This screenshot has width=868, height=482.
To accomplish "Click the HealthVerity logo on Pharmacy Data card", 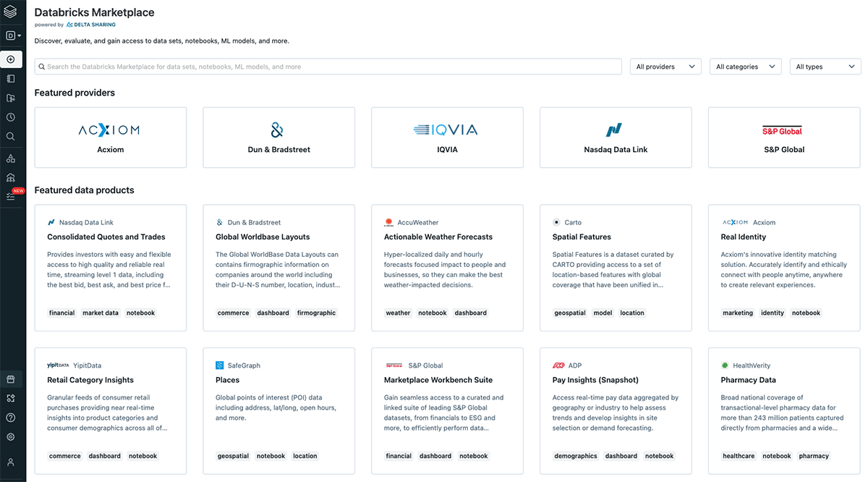I will [x=725, y=365].
